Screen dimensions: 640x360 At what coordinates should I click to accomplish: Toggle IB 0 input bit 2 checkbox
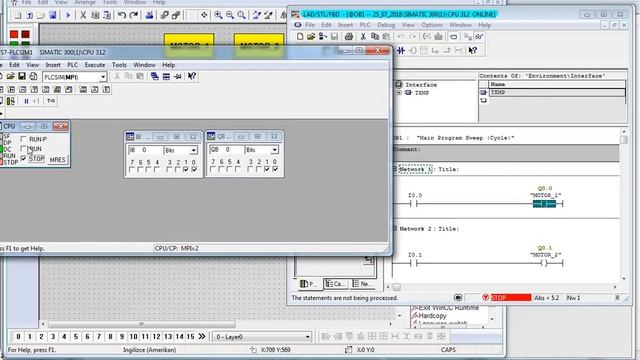tap(178, 169)
